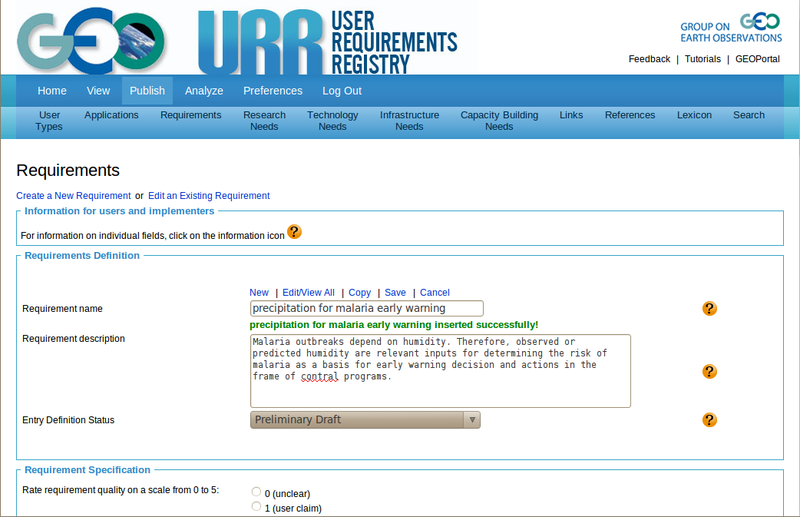Viewport: 800px width, 517px height.
Task: Switch to the Lexicon tab
Action: point(694,115)
